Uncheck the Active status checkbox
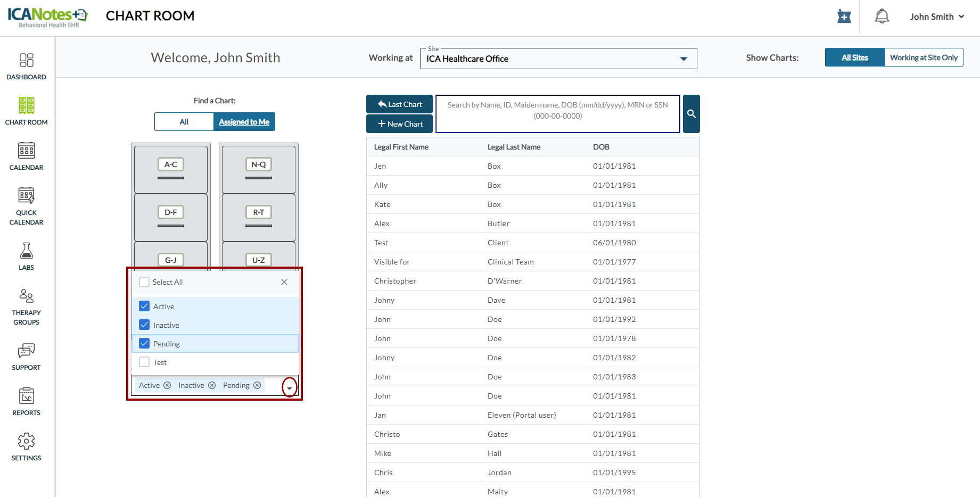The width and height of the screenshot is (980, 497). (x=144, y=306)
